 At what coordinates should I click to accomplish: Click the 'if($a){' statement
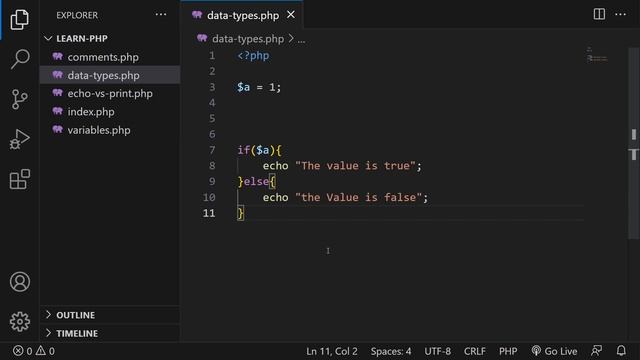[x=260, y=150]
